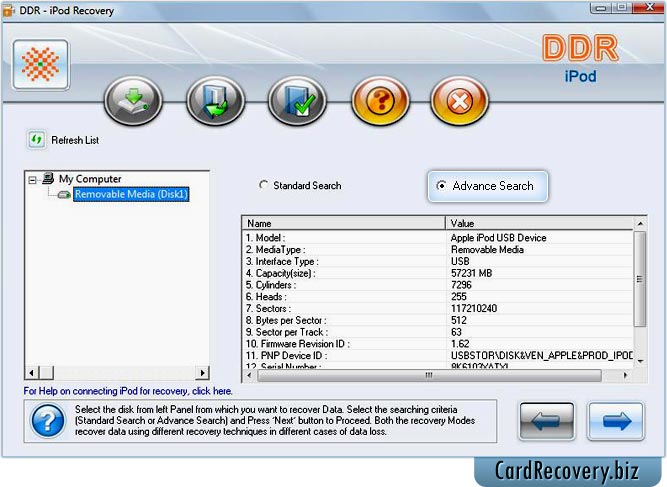Click the blue question mark info icon

48,421
